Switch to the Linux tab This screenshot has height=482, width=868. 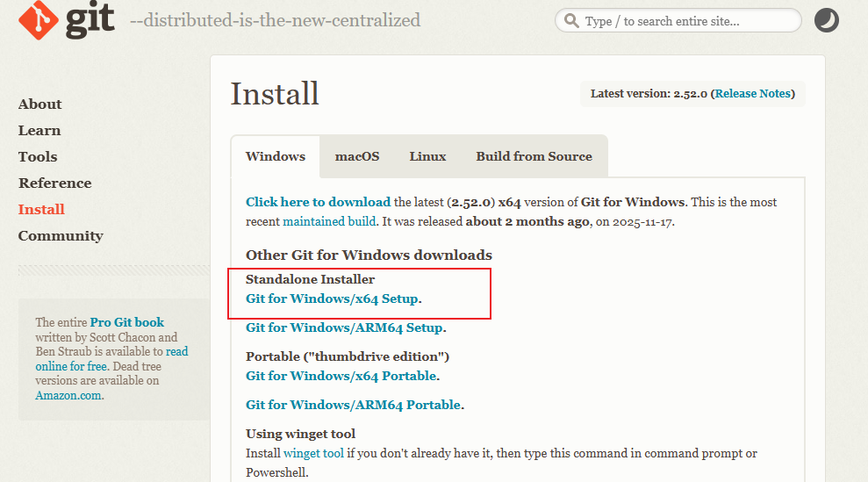[427, 156]
